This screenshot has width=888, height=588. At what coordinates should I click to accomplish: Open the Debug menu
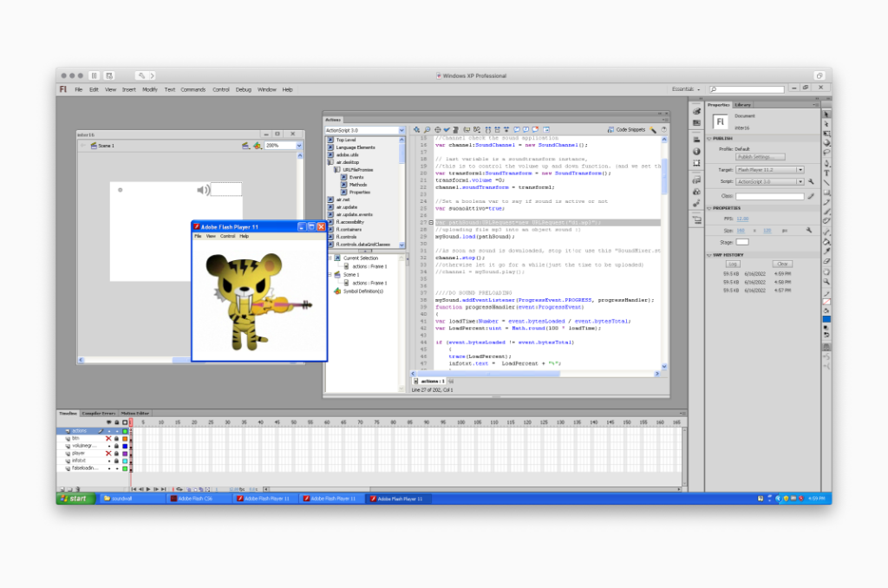[x=243, y=89]
